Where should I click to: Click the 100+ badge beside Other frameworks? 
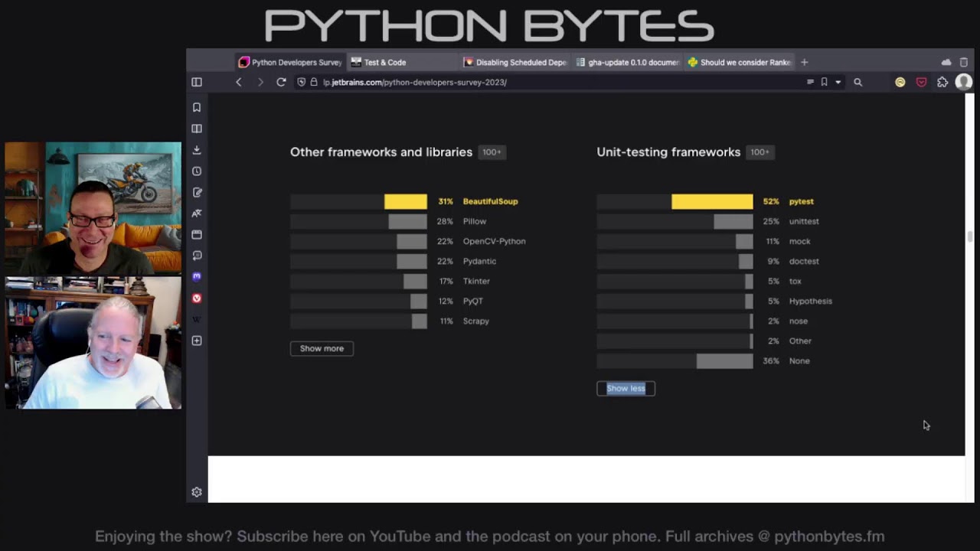492,152
